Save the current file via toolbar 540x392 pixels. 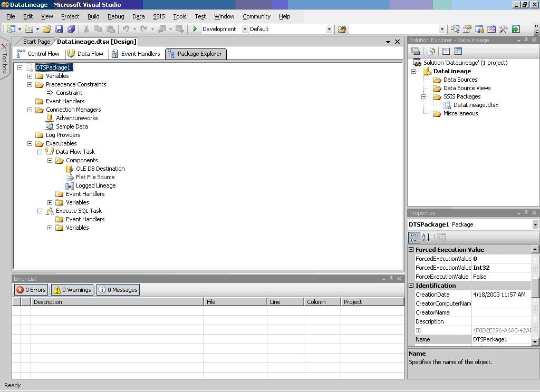click(x=59, y=29)
